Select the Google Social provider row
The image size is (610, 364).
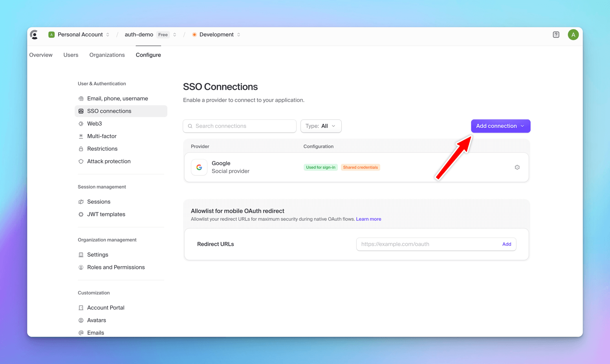(357, 167)
